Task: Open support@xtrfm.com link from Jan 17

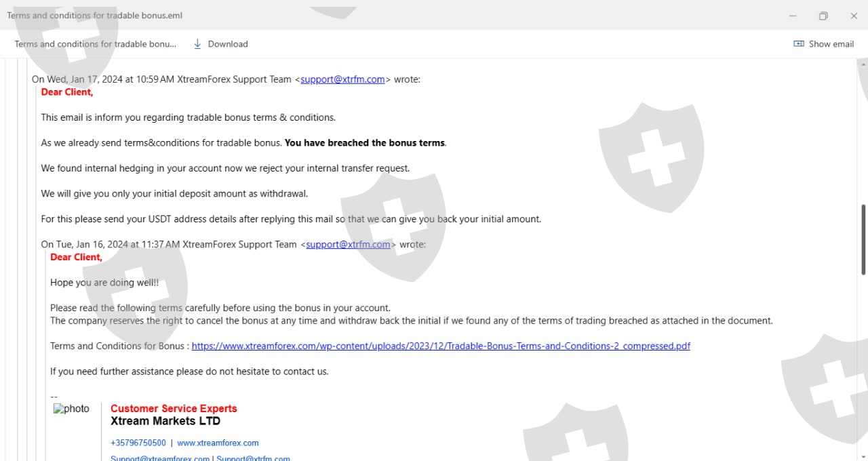Action: [342, 79]
